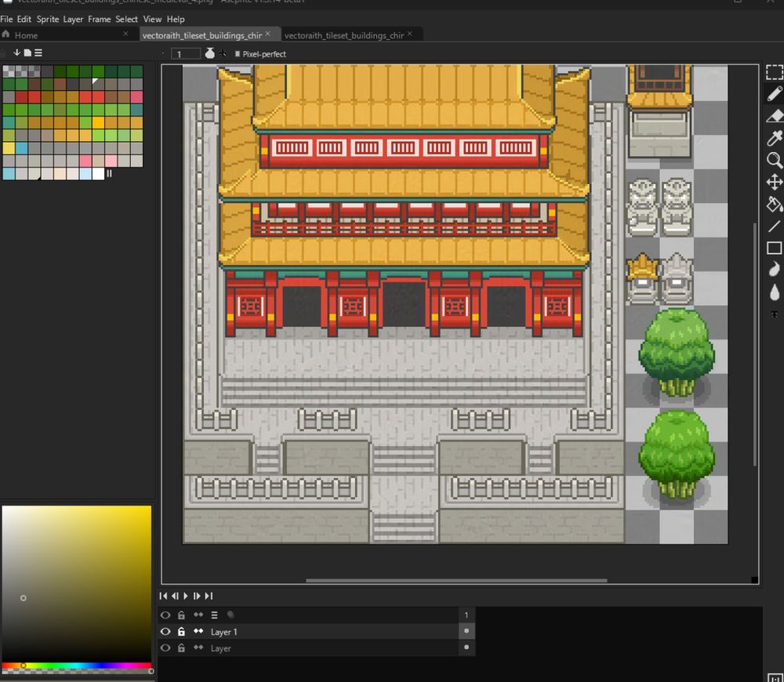Viewport: 784px width, 682px height.
Task: Toggle continuous cels for Layer 1
Action: (198, 632)
